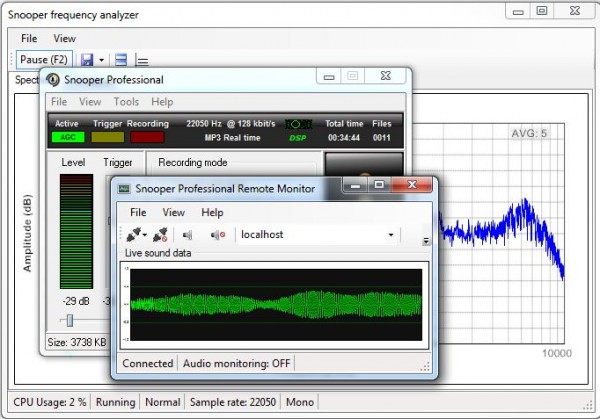This screenshot has width=600, height=419.
Task: Click Pause (F2) in frequency analyzer
Action: pos(44,60)
